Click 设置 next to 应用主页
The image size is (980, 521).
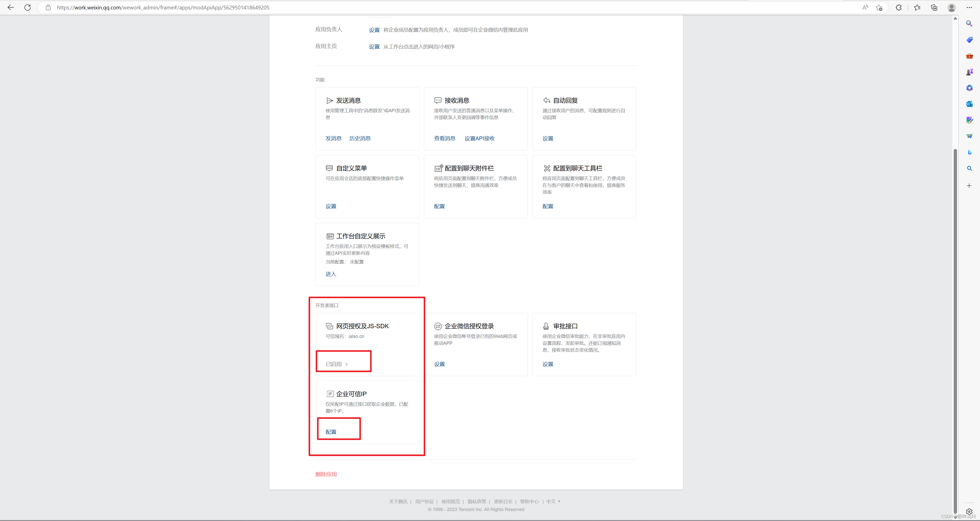coord(374,47)
